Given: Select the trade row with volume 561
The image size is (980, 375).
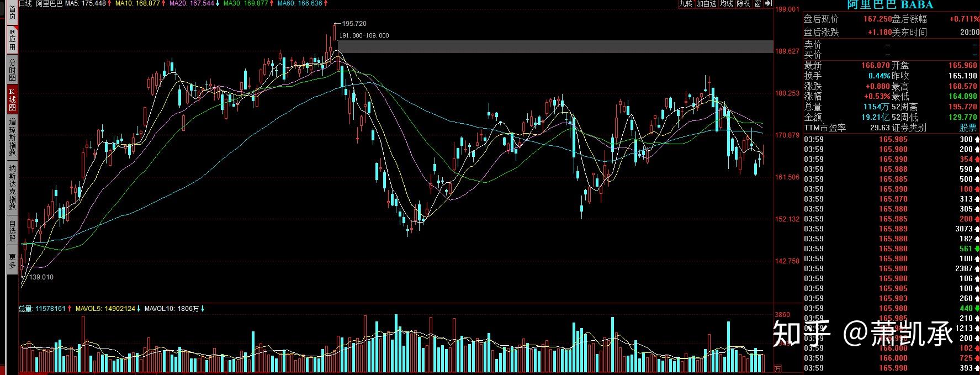Looking at the screenshot, I should click(892, 249).
